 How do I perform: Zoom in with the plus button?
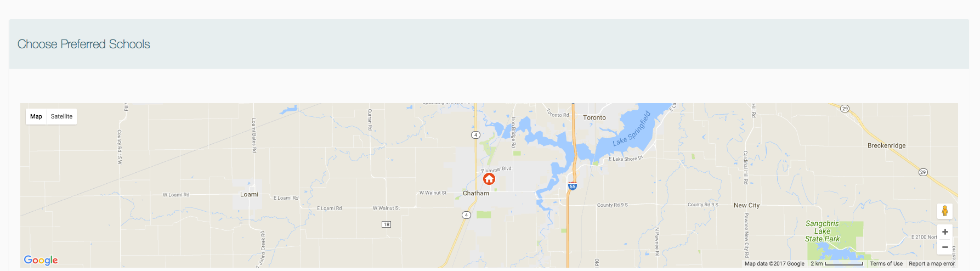(x=944, y=232)
